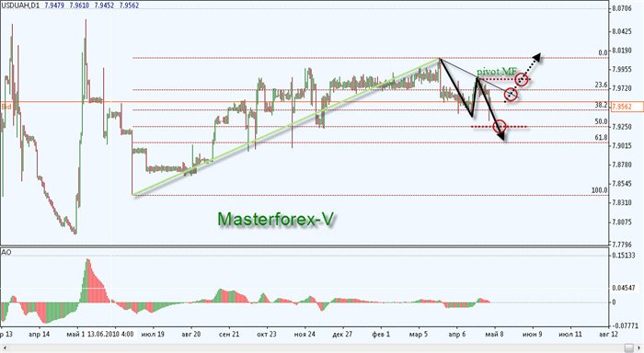Click the Masterforex-V watermark text

[x=276, y=219]
